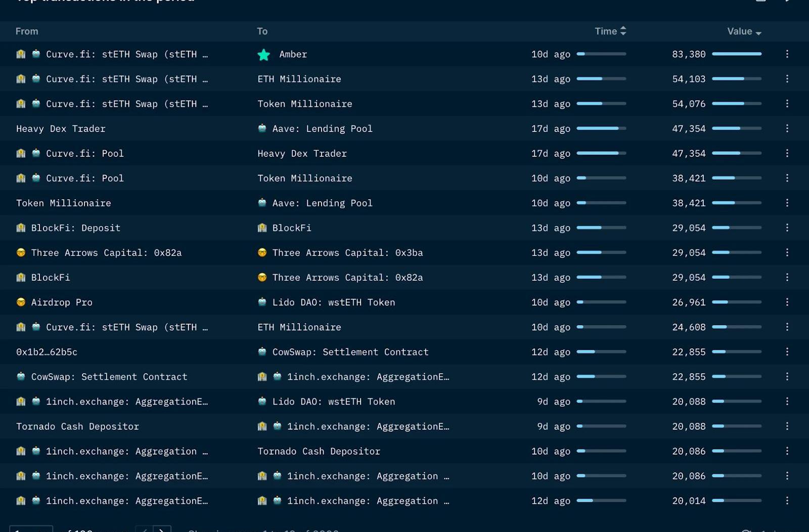Toggle sort order with the Value column arrow

click(758, 32)
